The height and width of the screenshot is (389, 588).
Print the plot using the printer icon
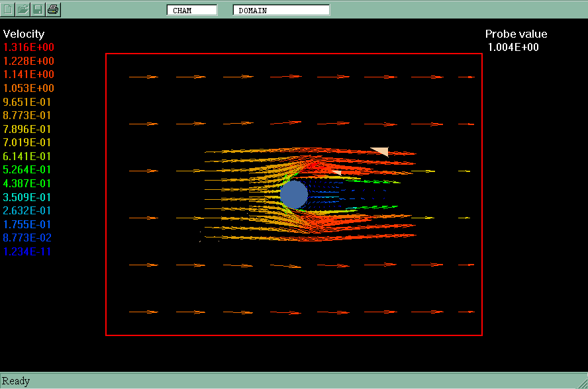coord(54,9)
